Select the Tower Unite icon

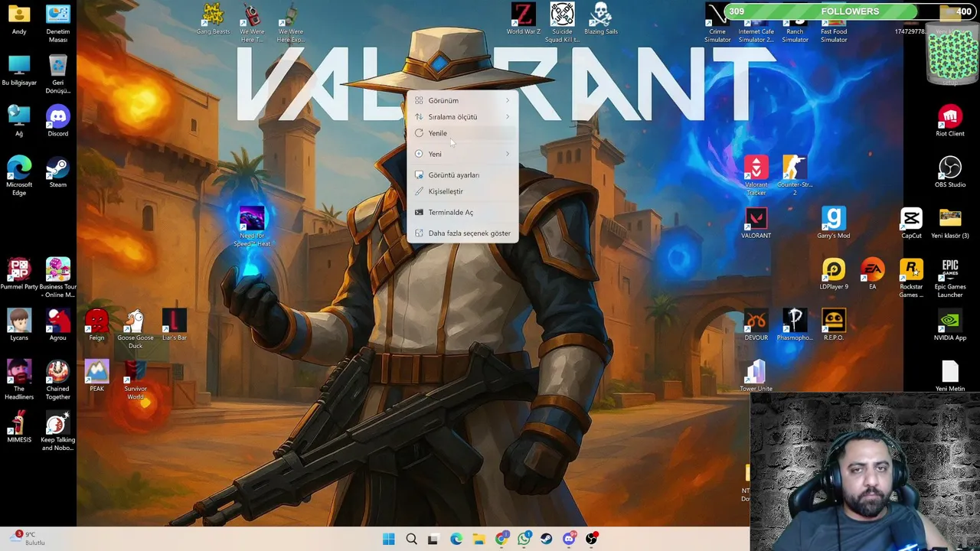click(756, 377)
